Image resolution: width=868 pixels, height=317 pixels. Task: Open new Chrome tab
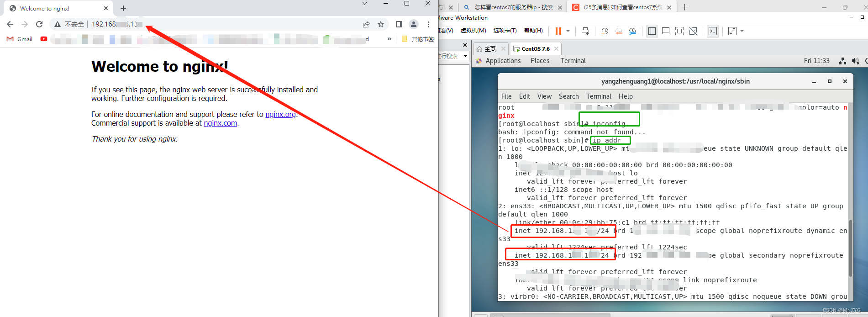point(123,8)
